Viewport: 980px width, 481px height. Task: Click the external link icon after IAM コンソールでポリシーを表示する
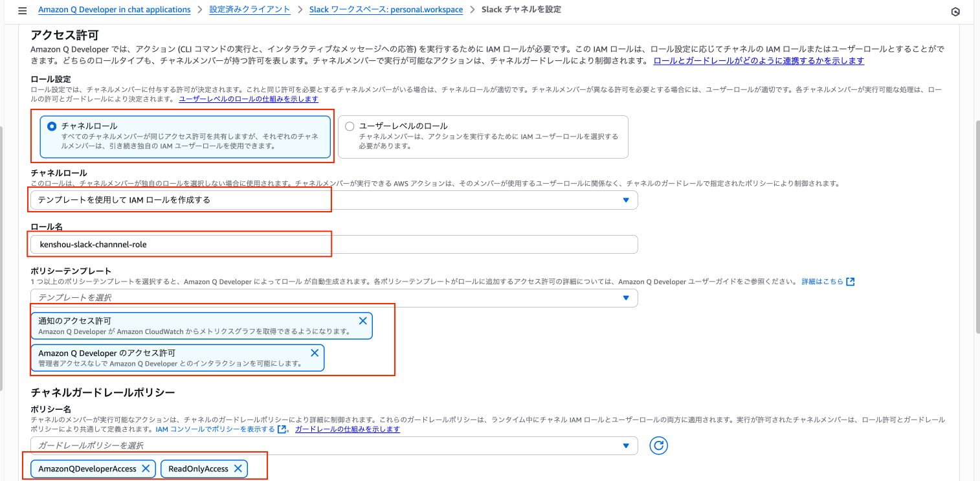pos(282,429)
